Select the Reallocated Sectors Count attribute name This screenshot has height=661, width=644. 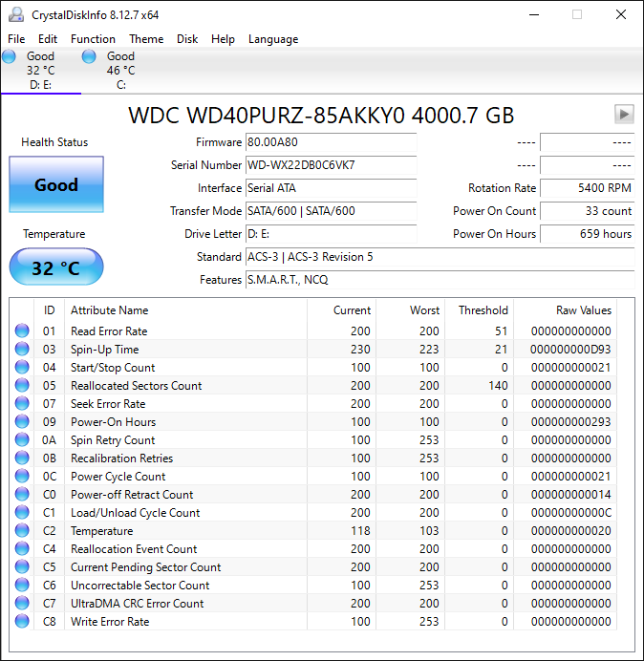click(137, 385)
